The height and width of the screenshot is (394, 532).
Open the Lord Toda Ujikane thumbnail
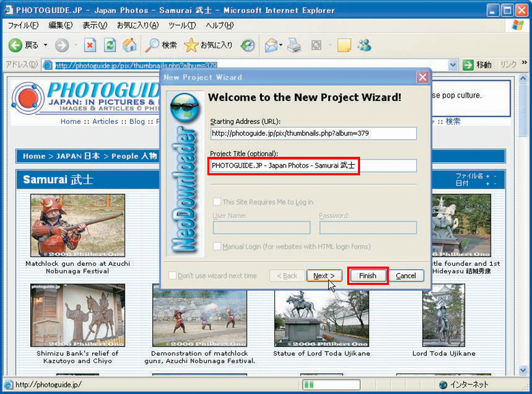(x=444, y=316)
